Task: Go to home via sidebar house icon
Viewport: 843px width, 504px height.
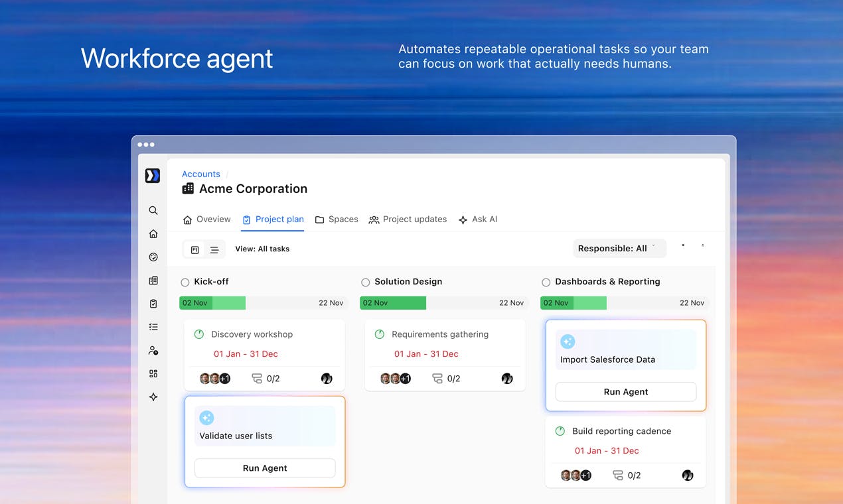Action: (x=153, y=233)
